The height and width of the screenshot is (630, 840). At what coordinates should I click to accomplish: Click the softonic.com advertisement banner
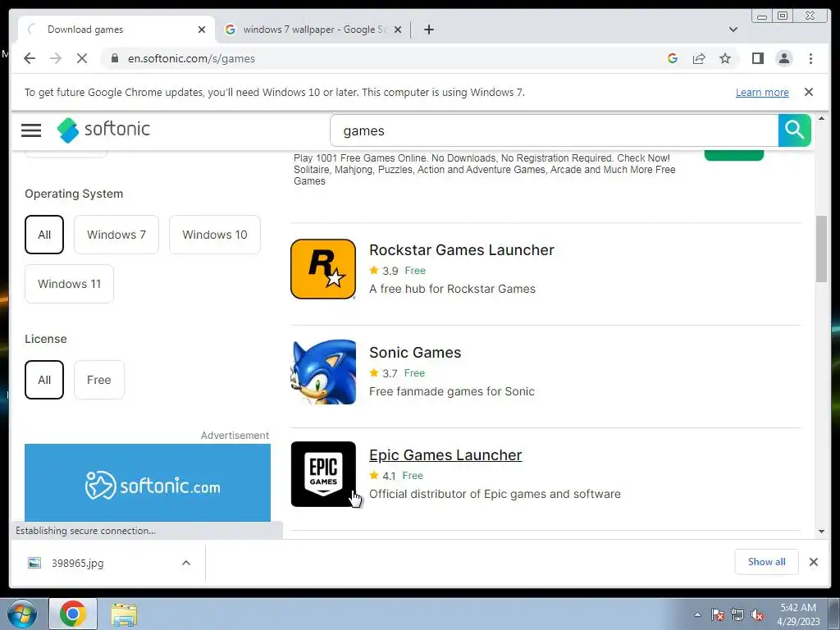click(148, 482)
